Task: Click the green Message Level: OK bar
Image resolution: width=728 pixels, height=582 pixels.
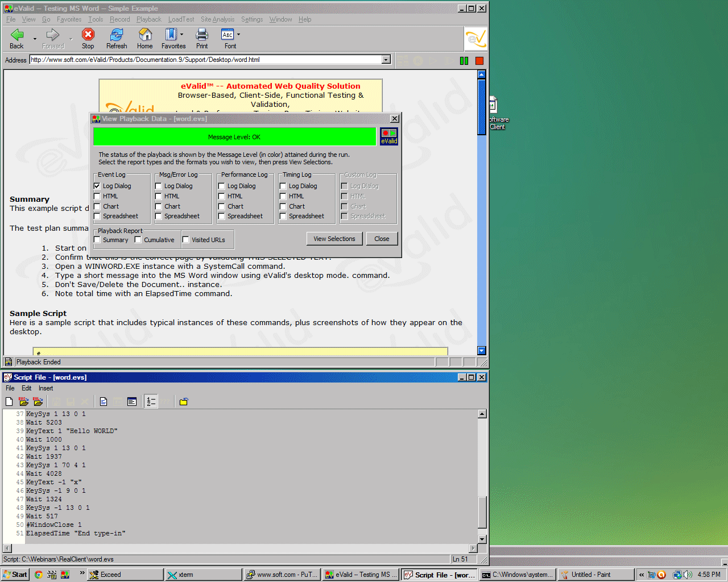Action: click(x=234, y=137)
